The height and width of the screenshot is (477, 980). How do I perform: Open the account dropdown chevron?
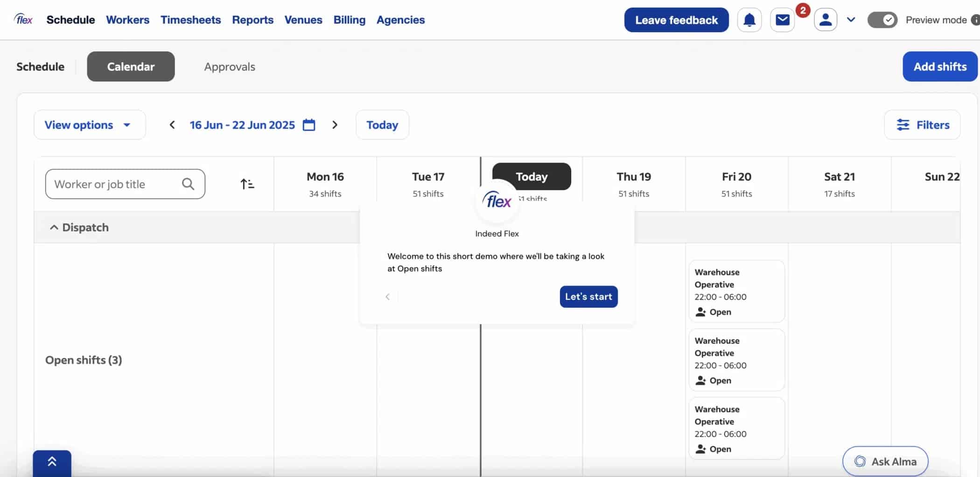(851, 20)
